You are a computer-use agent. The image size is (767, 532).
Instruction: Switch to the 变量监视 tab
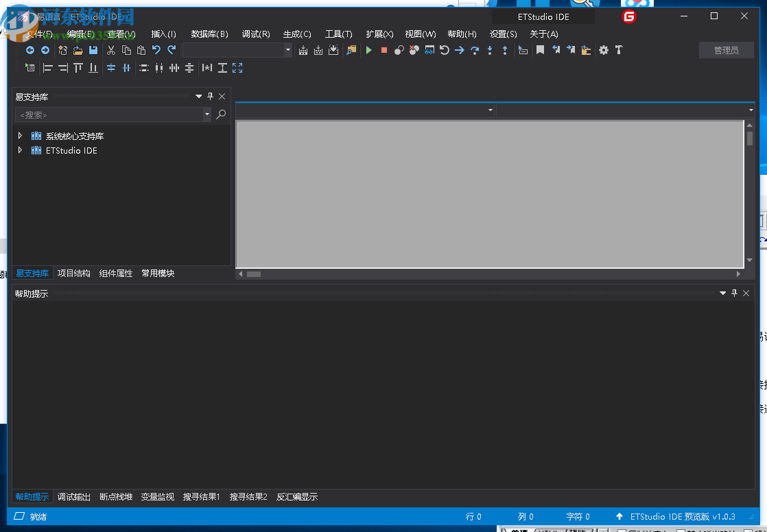click(157, 496)
